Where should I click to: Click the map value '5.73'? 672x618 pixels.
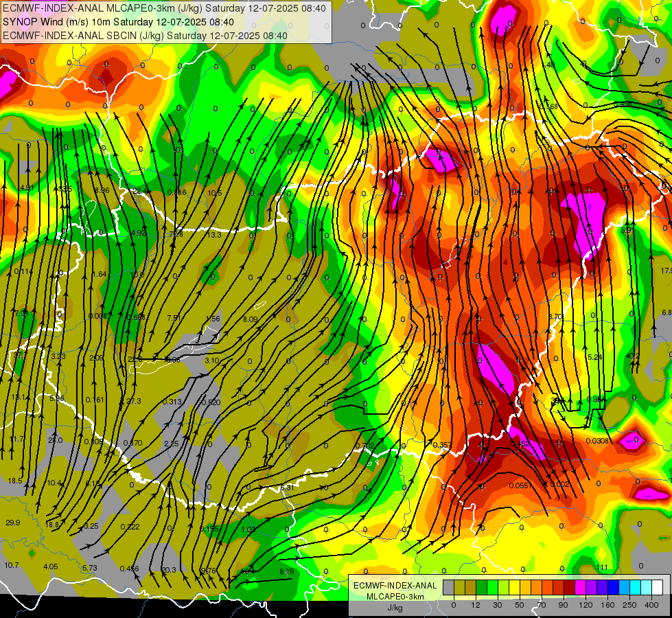(90, 568)
